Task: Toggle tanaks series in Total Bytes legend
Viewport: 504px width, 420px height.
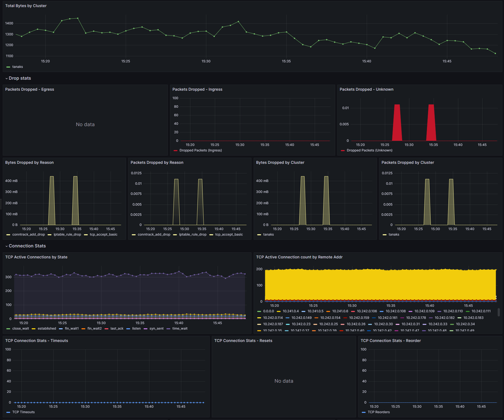Action: (x=17, y=67)
